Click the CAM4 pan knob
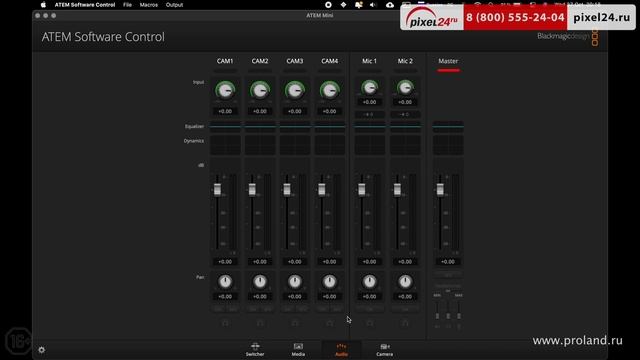Viewport: 640px width, 360px height. (x=329, y=282)
